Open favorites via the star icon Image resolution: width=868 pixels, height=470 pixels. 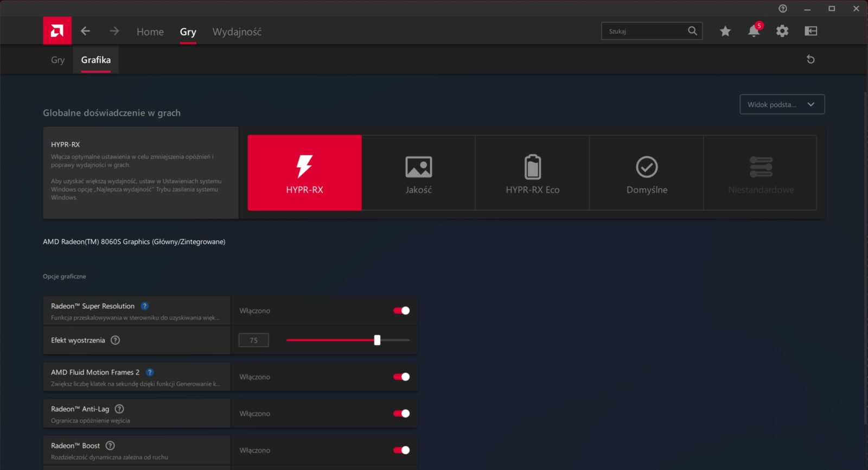725,31
